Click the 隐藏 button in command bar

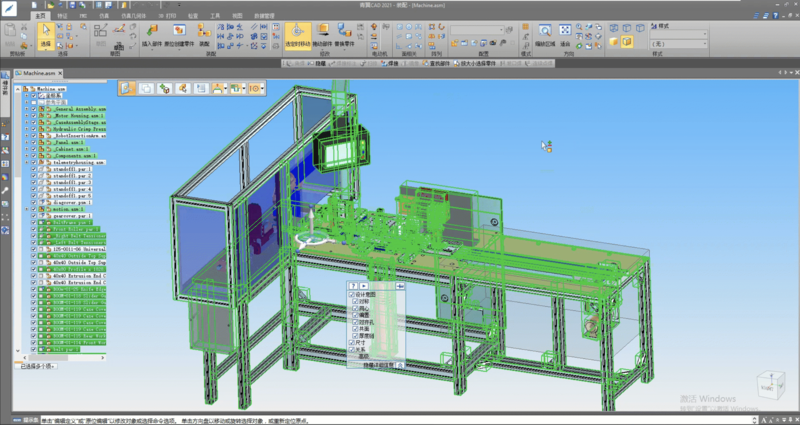[316, 64]
